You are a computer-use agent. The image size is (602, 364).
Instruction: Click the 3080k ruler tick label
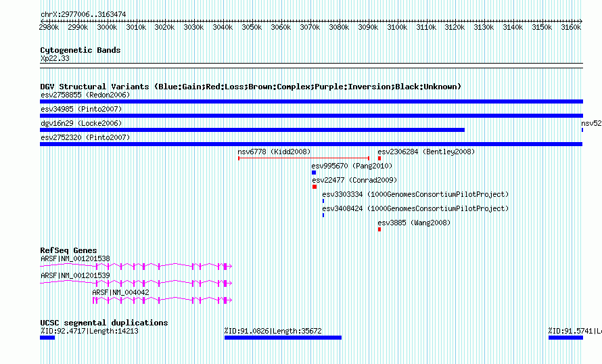(339, 27)
